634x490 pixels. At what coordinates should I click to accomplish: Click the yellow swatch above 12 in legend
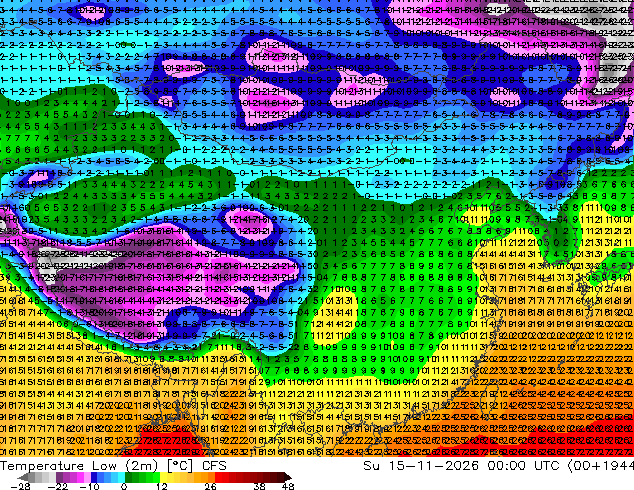point(163,477)
